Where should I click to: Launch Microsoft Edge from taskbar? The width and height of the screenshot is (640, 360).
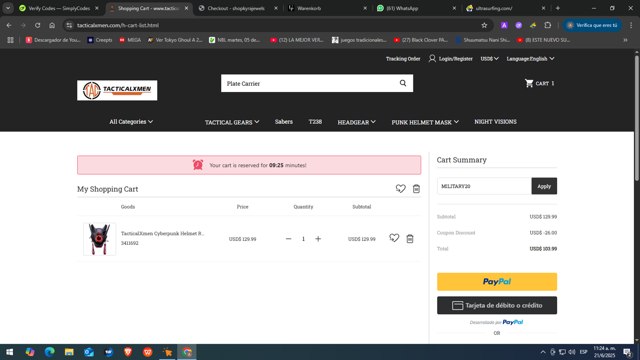(x=49, y=352)
